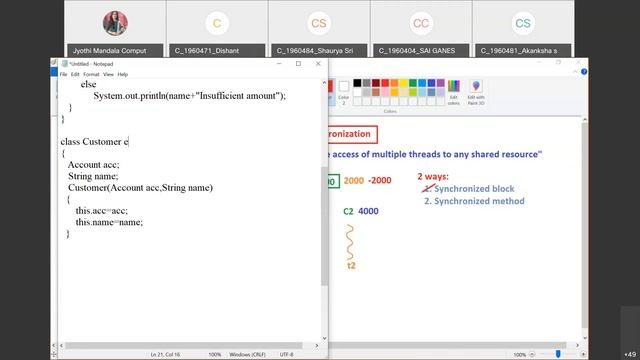The height and width of the screenshot is (360, 640).
Task: Pick white color swatch in second row
Action: click(x=357, y=92)
